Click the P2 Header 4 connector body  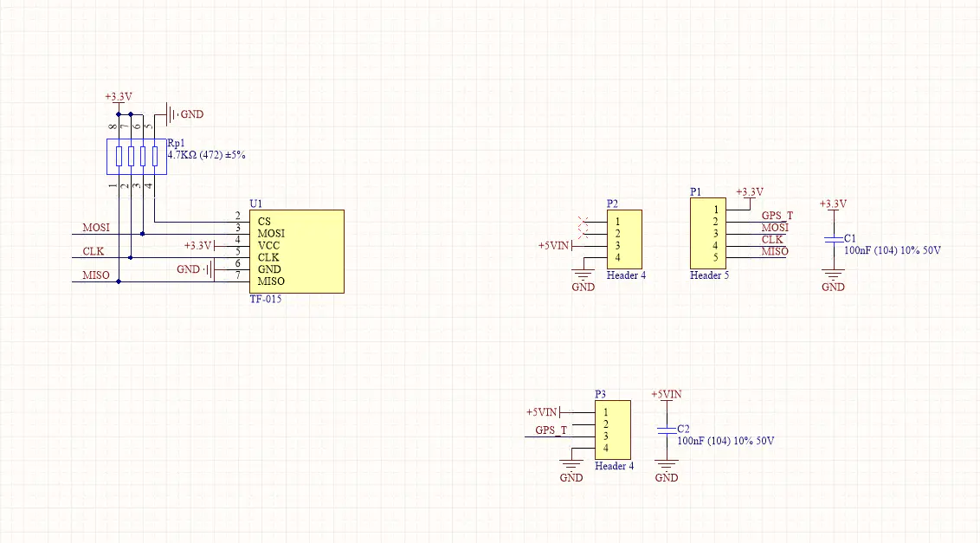[624, 239]
